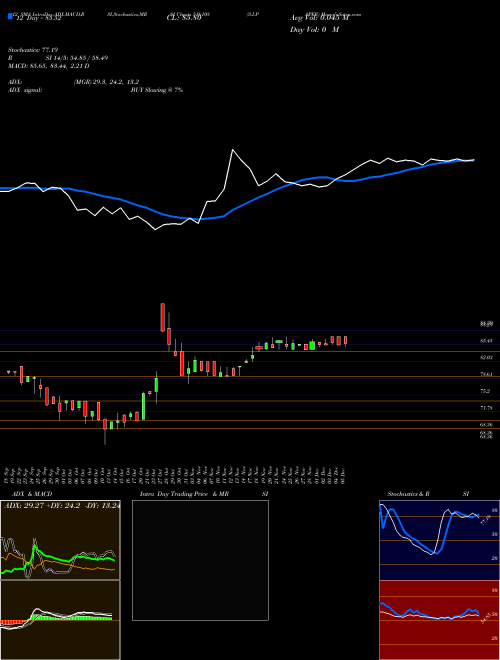Click the 'Day Vol: 0 M' text
The image size is (500, 660).
pyautogui.click(x=314, y=30)
